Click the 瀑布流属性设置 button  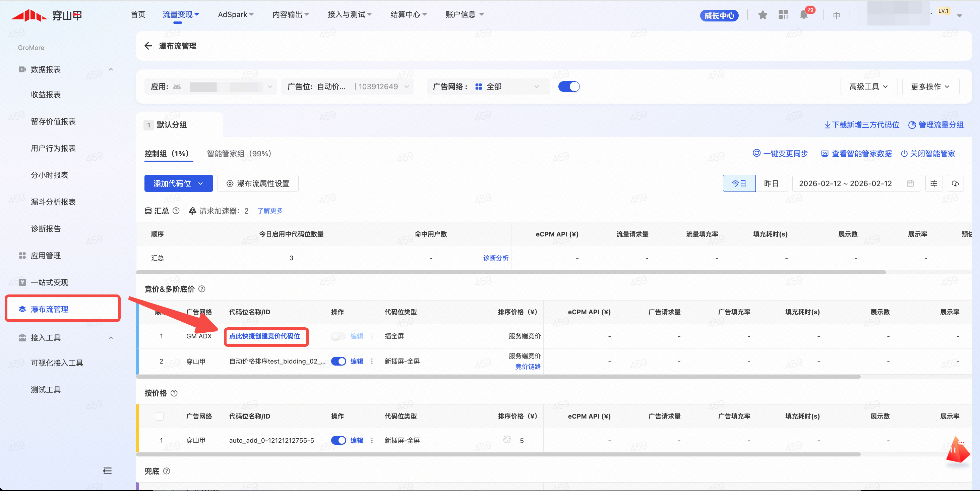click(x=258, y=183)
